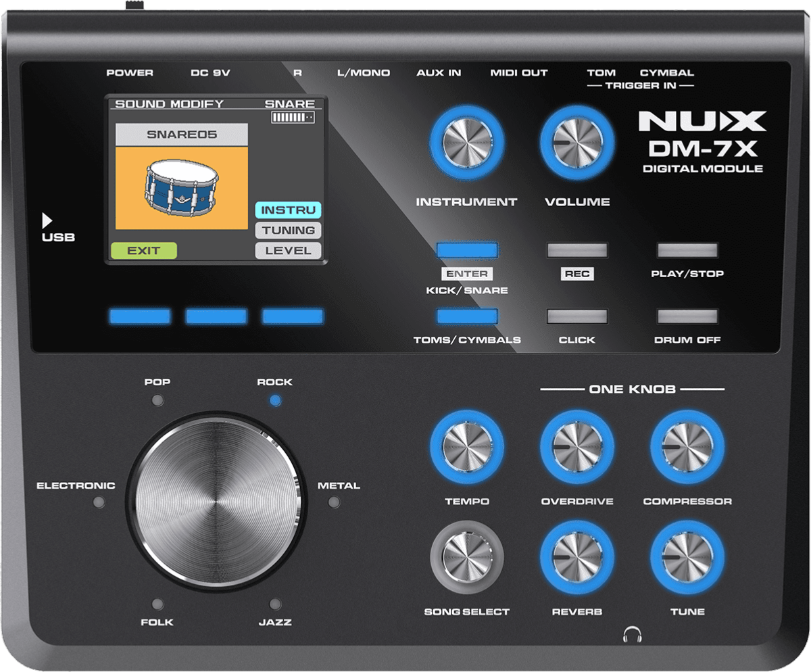Toggle the CLICK metronome button
Viewport: 811px width, 672px height.
tap(576, 316)
